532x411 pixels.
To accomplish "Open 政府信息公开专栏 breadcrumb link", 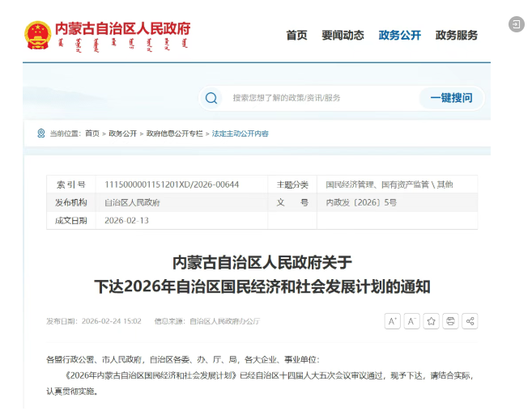I will tap(174, 133).
